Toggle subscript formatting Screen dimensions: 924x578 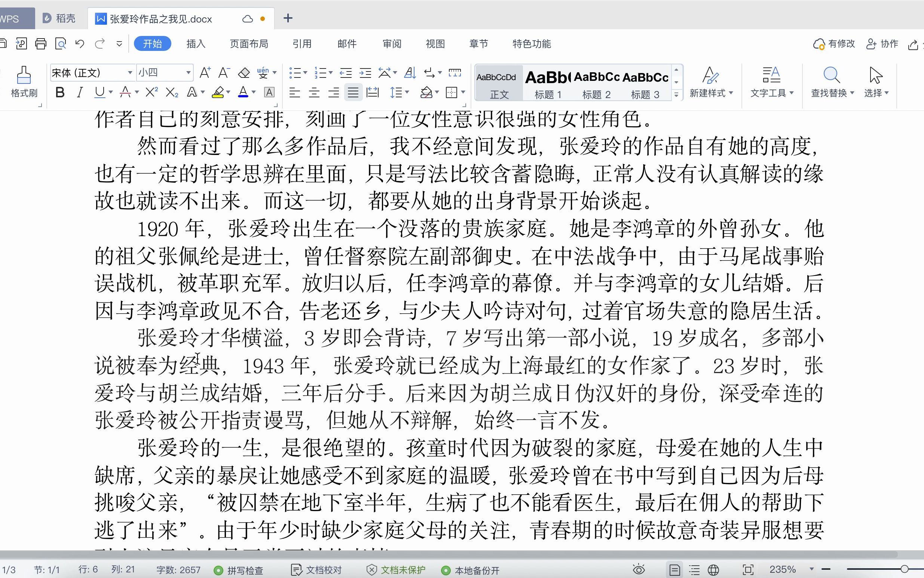[172, 92]
